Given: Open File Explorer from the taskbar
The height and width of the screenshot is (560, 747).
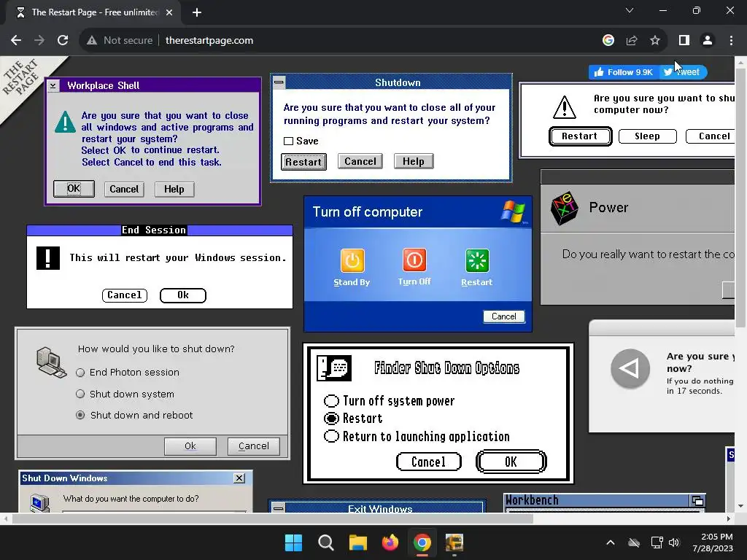Looking at the screenshot, I should click(357, 542).
